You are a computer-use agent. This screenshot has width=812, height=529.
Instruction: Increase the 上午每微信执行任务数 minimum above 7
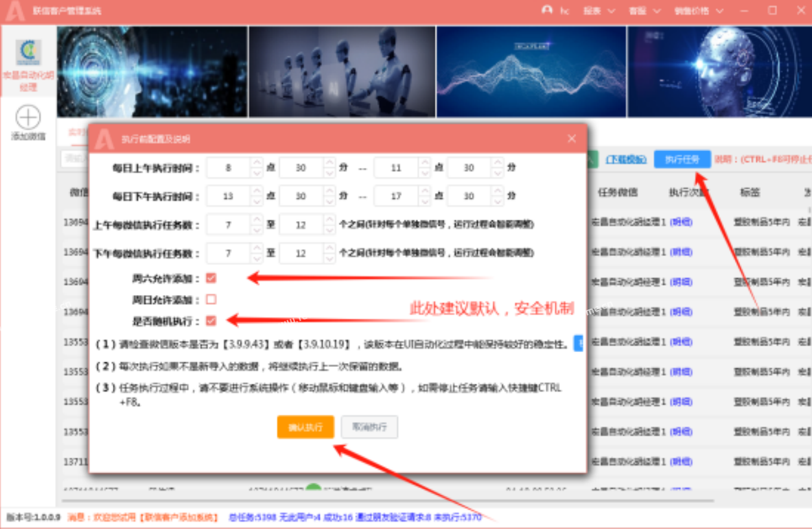click(257, 219)
